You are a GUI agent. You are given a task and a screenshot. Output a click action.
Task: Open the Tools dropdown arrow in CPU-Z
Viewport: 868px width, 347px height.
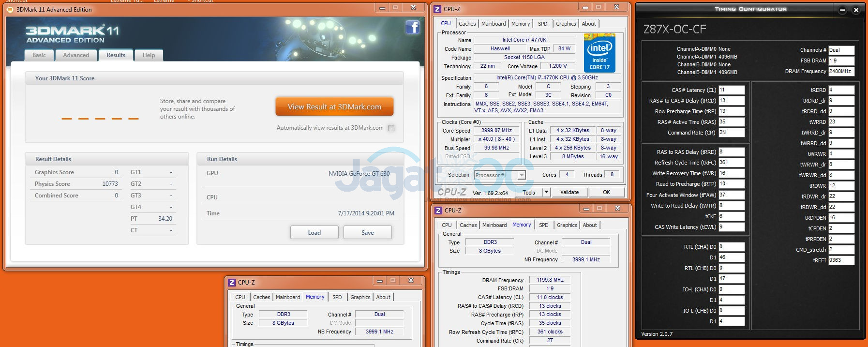[546, 192]
